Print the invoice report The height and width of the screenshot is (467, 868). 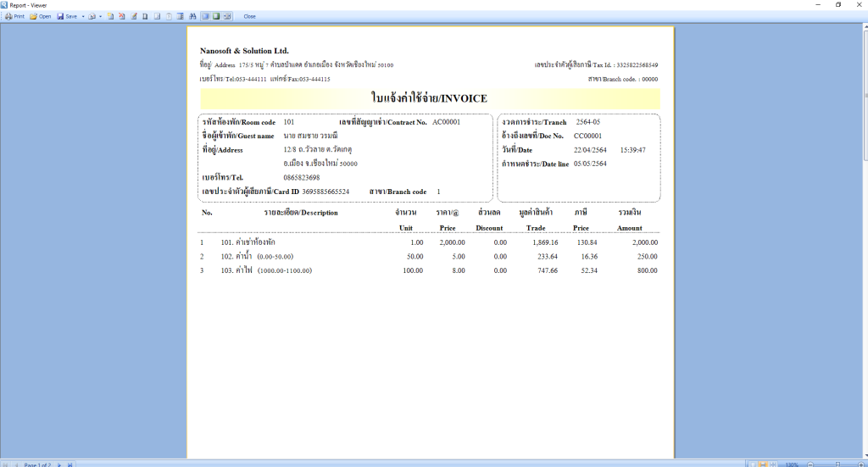coord(15,17)
